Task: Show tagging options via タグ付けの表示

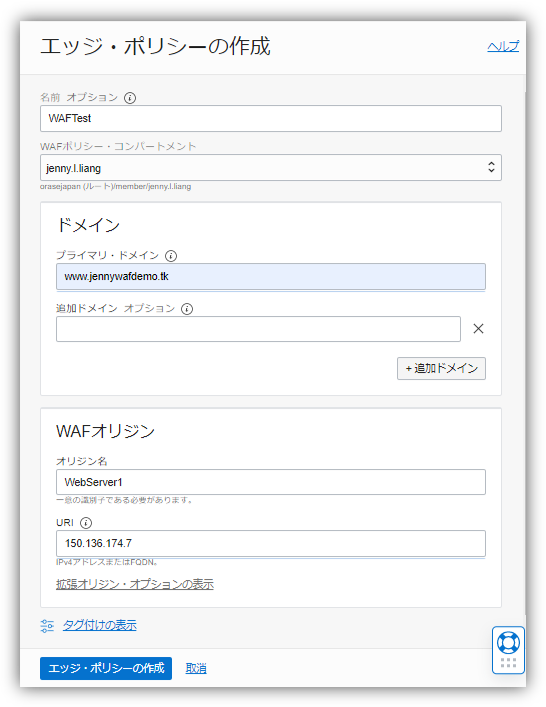Action: (100, 625)
